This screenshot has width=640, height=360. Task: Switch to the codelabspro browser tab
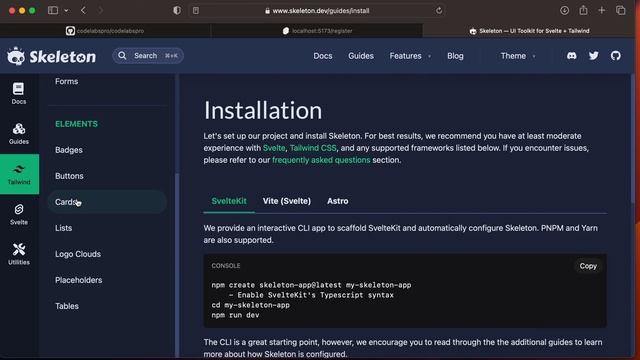(105, 31)
